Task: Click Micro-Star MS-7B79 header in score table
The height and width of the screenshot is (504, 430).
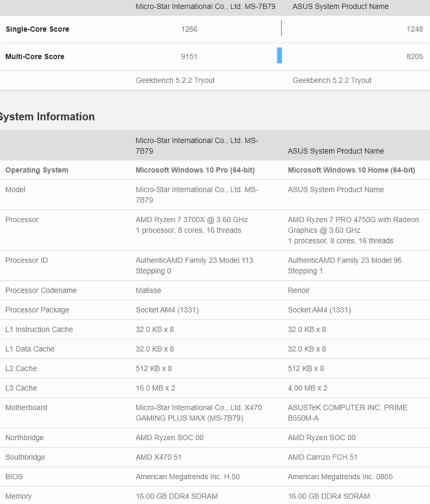Action: [205, 7]
